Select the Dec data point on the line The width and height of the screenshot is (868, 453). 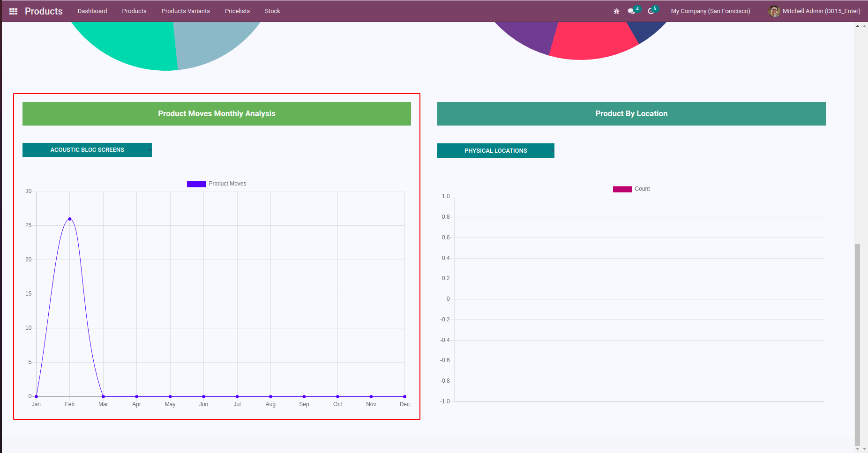(404, 396)
